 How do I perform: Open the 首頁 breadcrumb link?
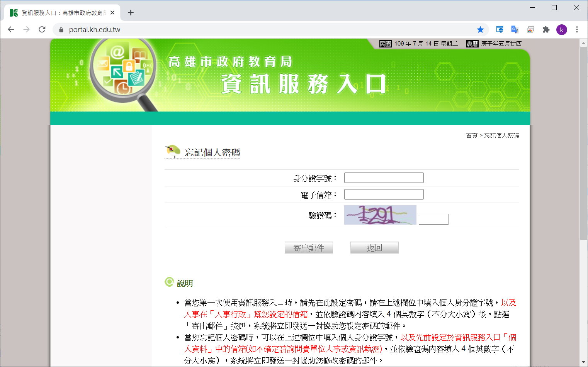click(472, 135)
